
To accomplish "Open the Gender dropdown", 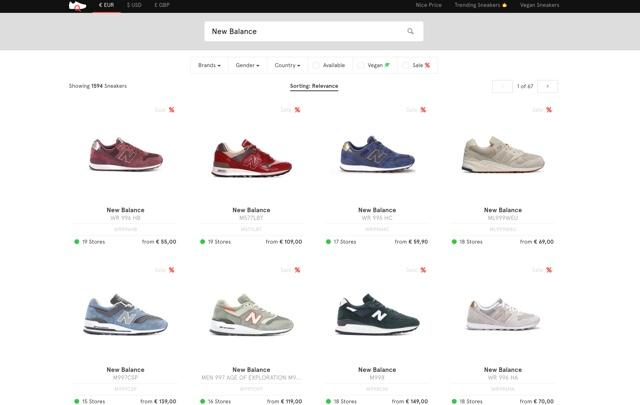I will coord(247,65).
